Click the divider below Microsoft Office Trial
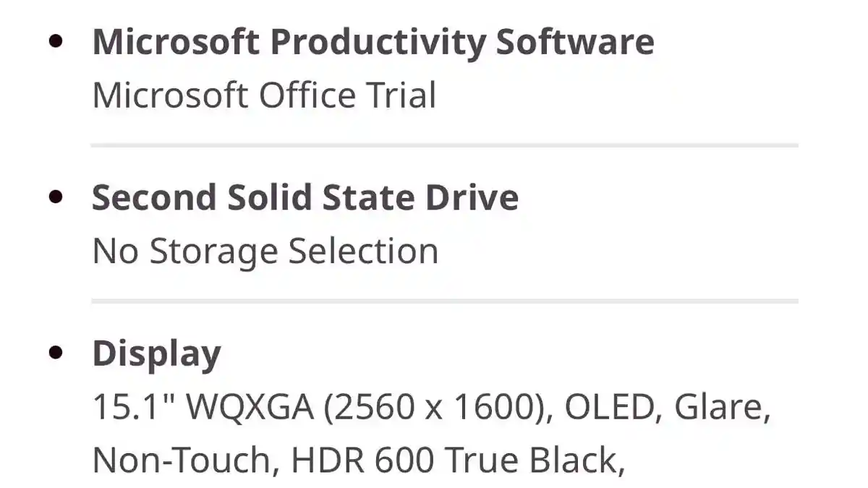Screen dimensions: 868x488 click(x=444, y=145)
